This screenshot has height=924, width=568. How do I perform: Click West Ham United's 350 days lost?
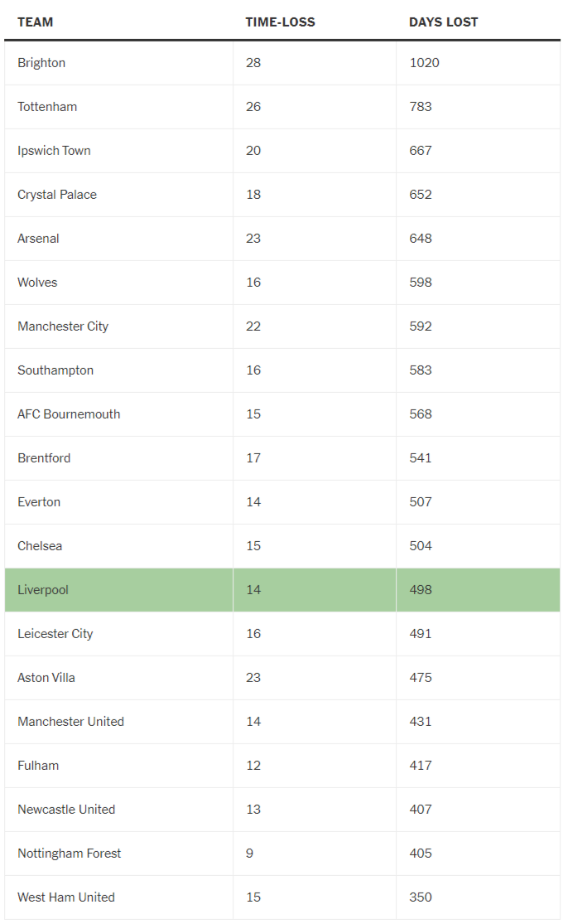click(x=421, y=897)
